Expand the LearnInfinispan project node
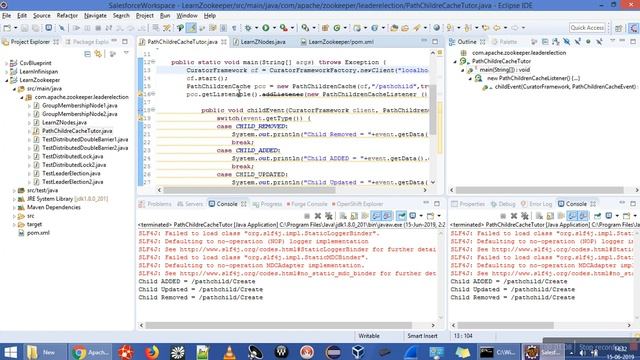640x360 pixels. [7, 72]
